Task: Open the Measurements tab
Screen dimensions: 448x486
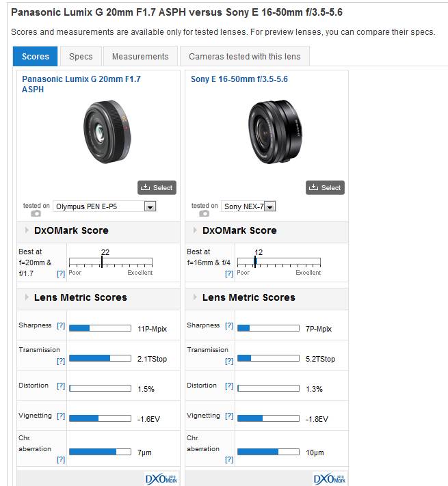Action: (140, 57)
